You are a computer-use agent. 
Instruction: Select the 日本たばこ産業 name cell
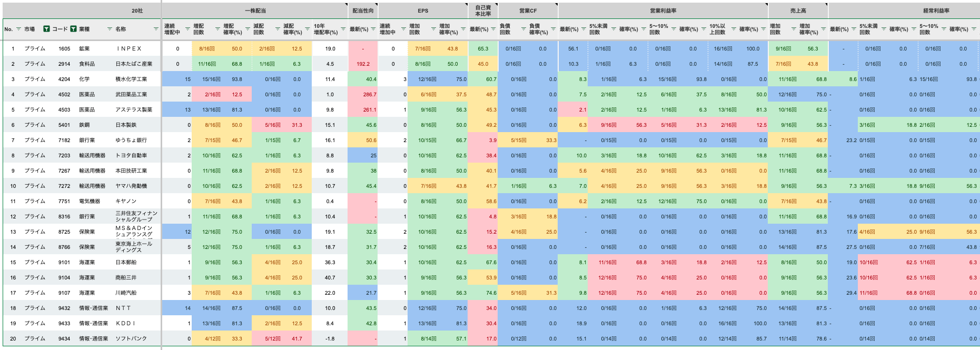[x=137, y=64]
